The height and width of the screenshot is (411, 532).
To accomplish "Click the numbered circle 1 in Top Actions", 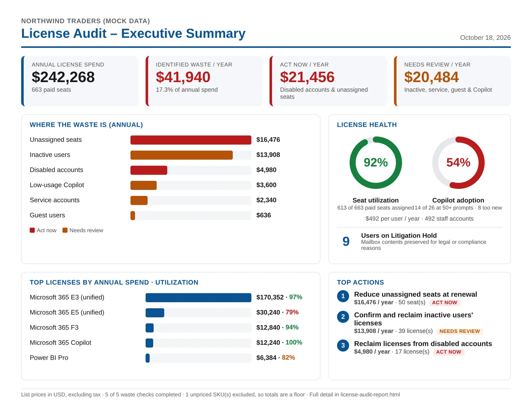I will [x=343, y=296].
